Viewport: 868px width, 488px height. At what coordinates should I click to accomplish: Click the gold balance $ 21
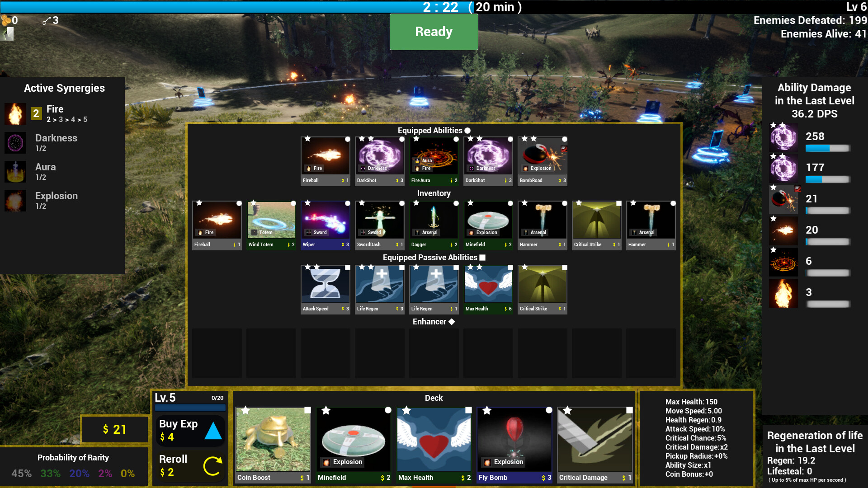(114, 429)
